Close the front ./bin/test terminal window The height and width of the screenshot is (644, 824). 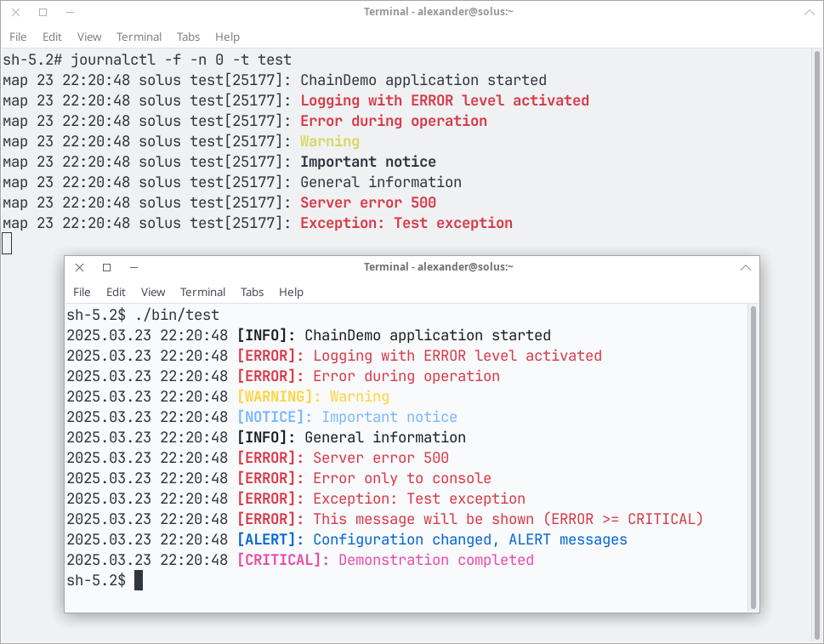click(x=79, y=267)
